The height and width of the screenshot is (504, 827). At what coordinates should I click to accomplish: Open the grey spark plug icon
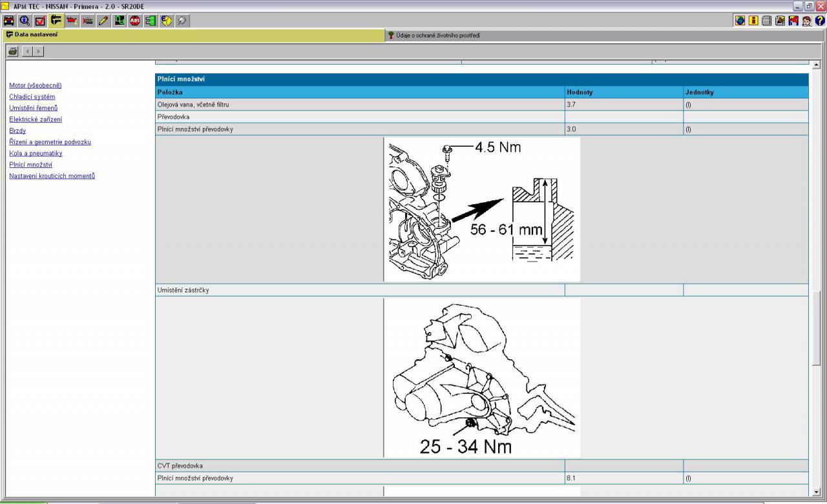(182, 21)
